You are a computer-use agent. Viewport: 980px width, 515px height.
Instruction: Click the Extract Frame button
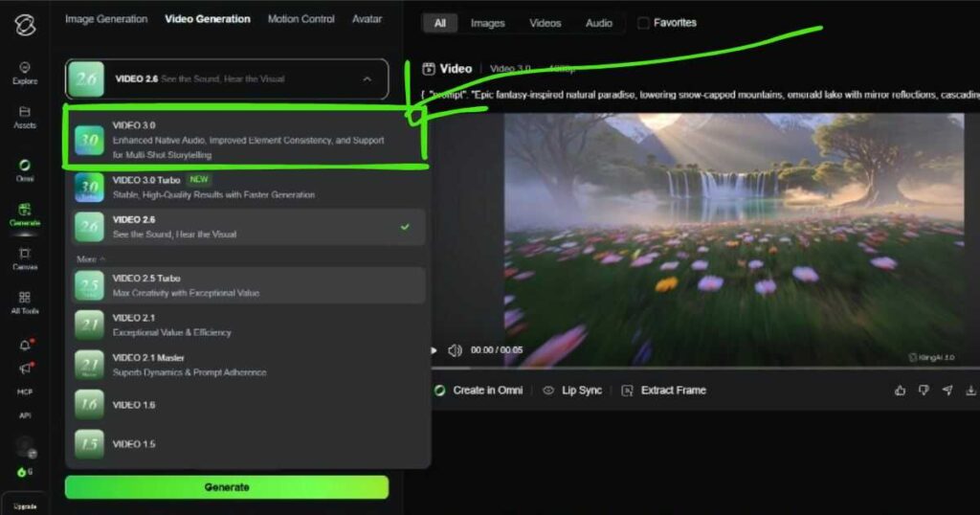(x=664, y=390)
